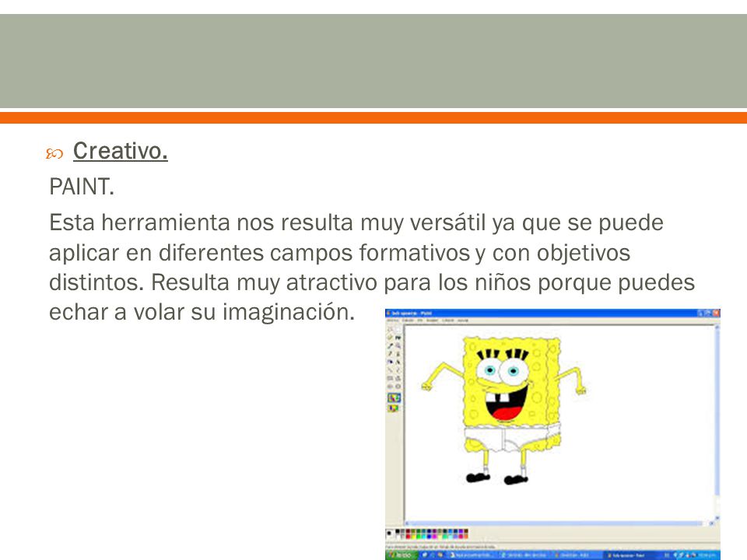
Task: Choose the Fill With Color bucket tool
Action: [x=398, y=338]
